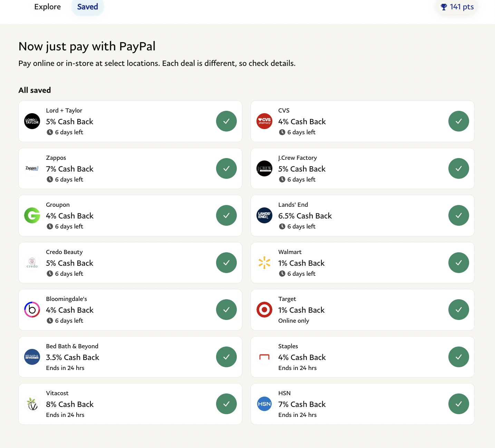Click the Credo Beauty store name
Image resolution: width=495 pixels, height=448 pixels.
64,252
